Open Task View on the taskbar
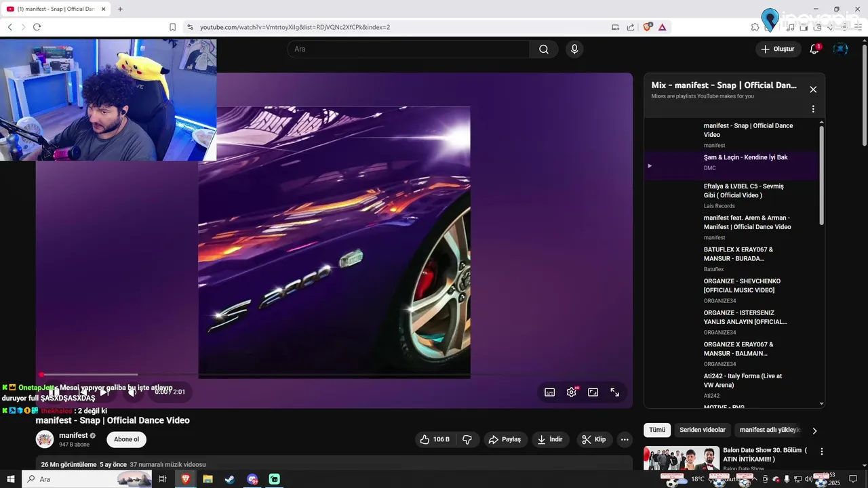The width and height of the screenshot is (868, 488). (163, 479)
